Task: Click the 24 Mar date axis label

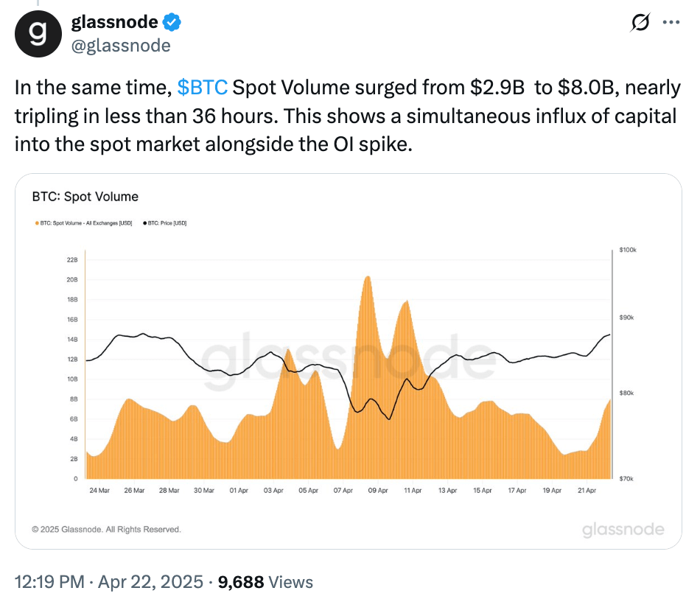Action: coord(99,491)
